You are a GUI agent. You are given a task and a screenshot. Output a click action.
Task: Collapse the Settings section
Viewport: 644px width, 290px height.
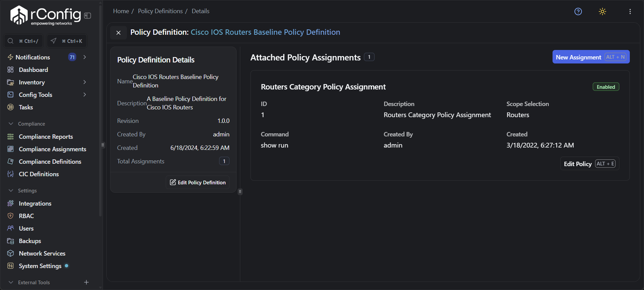tap(11, 190)
